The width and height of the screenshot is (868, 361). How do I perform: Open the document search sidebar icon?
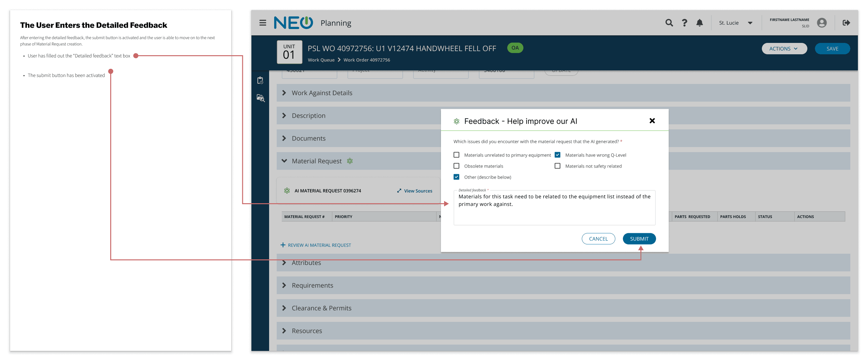click(260, 98)
